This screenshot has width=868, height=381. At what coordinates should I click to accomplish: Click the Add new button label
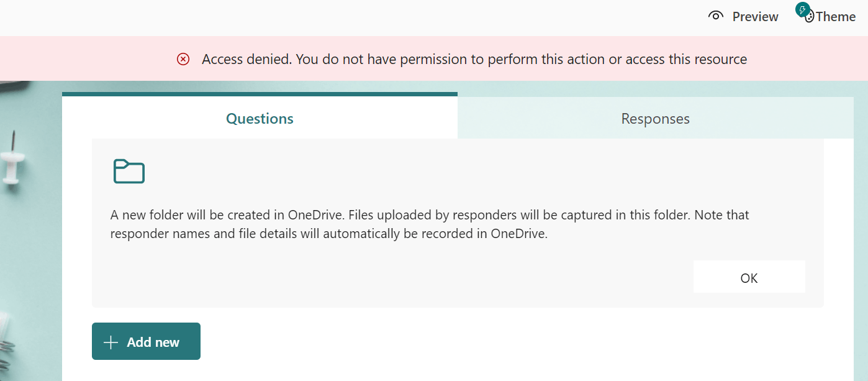point(153,342)
